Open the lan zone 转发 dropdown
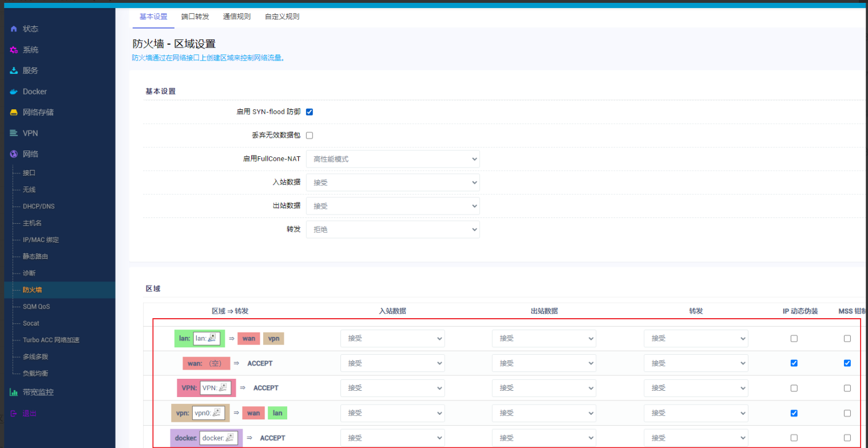868x448 pixels. coord(696,339)
